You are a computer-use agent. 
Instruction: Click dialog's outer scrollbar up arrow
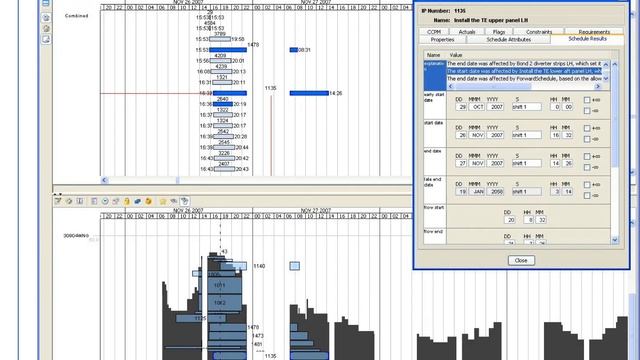point(615,64)
